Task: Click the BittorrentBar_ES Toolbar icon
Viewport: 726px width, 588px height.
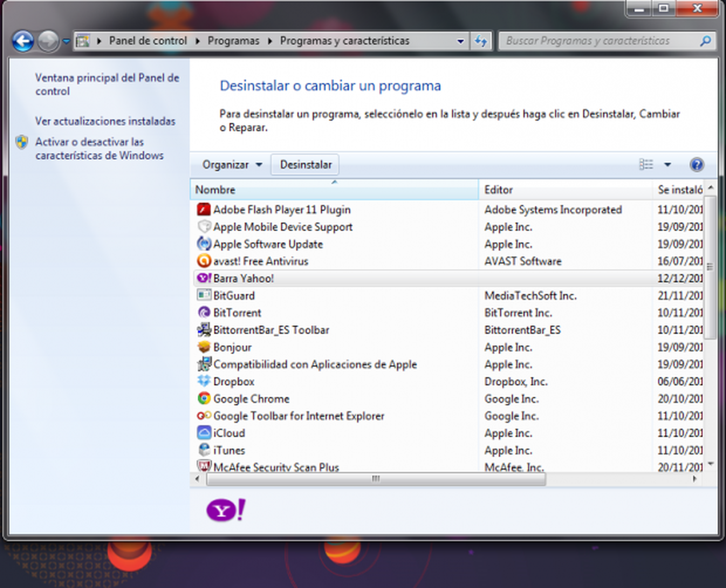Action: (x=204, y=330)
